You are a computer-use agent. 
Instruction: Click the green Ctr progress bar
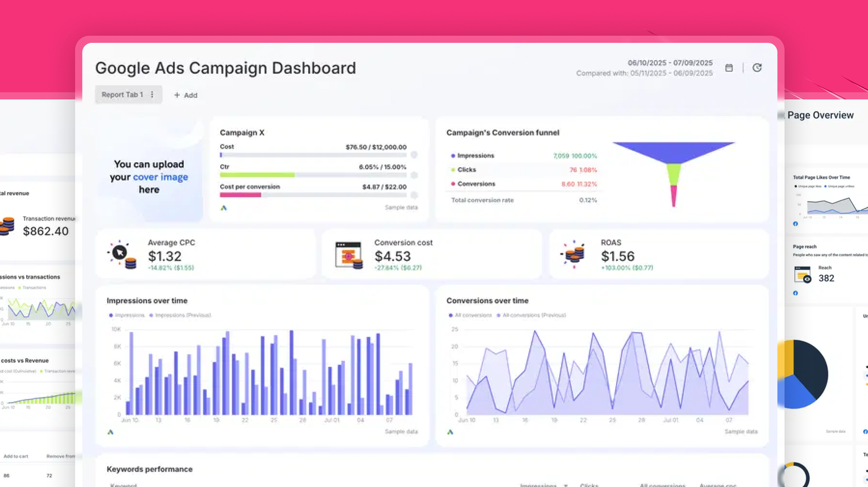coord(257,174)
